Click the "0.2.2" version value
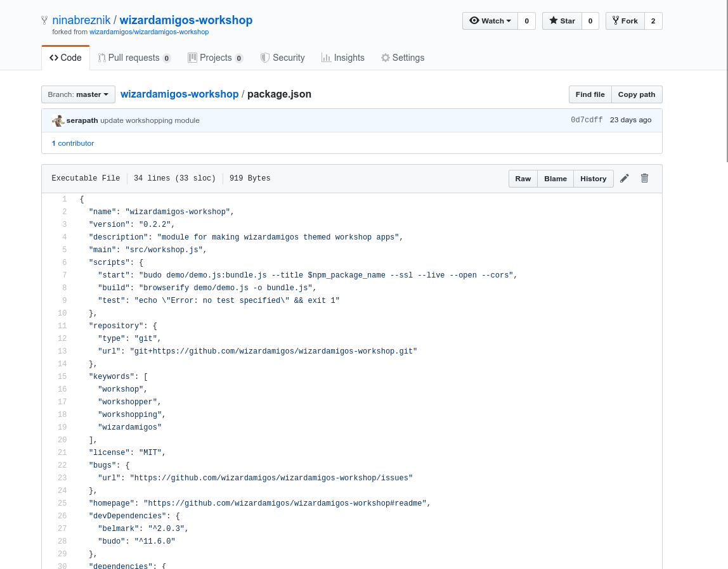 (155, 224)
